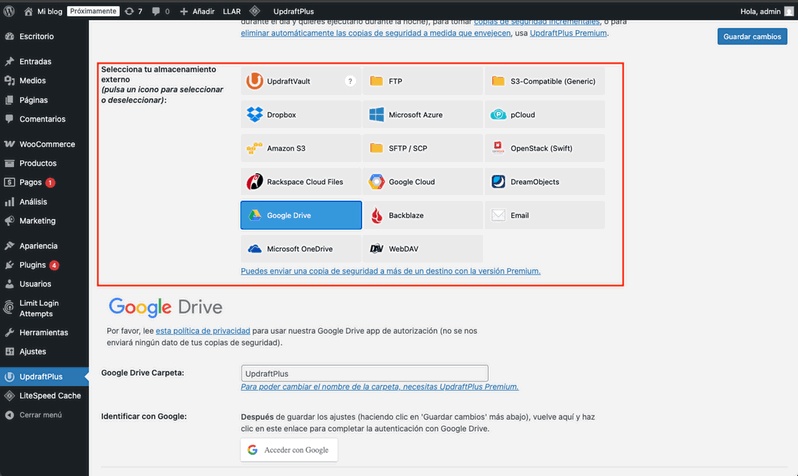The image size is (798, 476).
Task: Select UpdraftVault storage option
Action: [x=301, y=81]
